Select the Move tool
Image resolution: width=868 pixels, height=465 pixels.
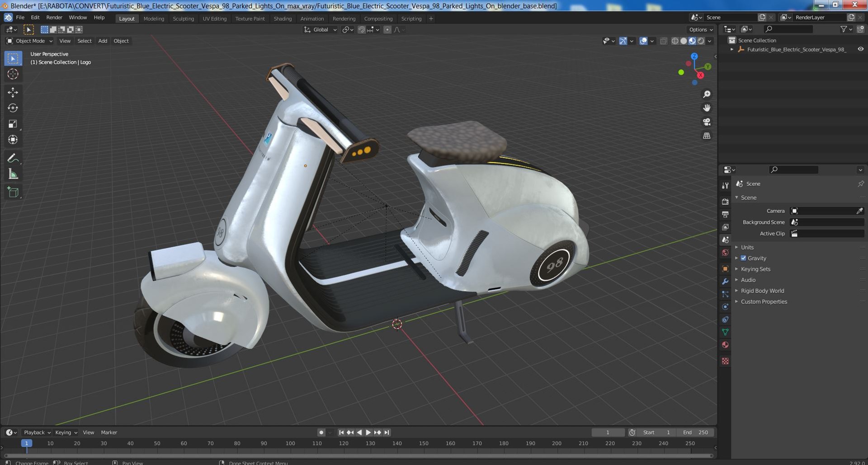point(13,92)
